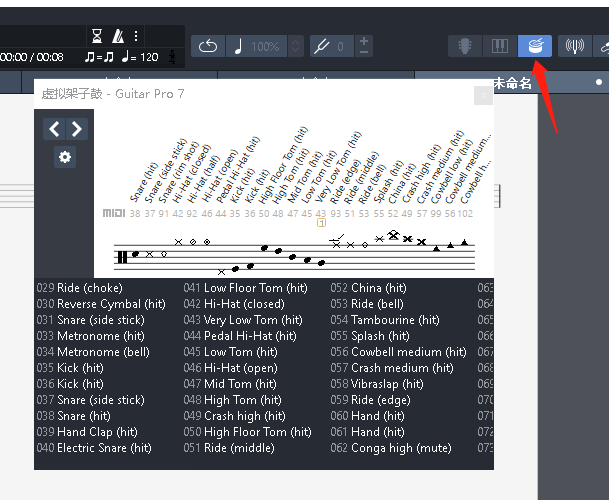Toggle loop playback button
Screen dimensions: 609x500
click(208, 46)
